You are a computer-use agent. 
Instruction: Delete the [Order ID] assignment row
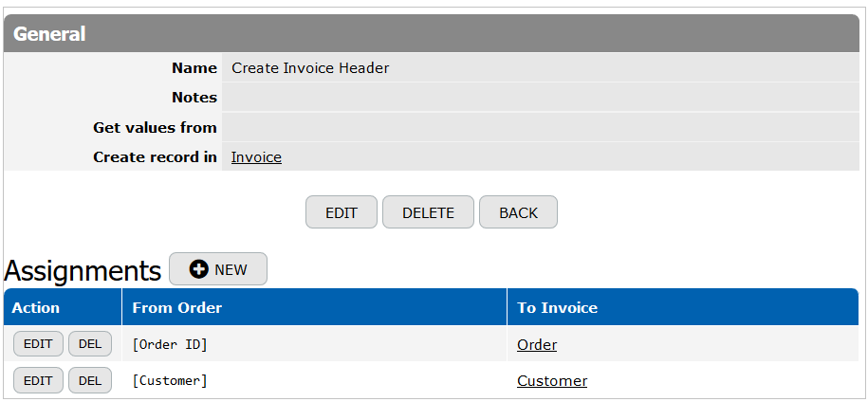(x=90, y=344)
